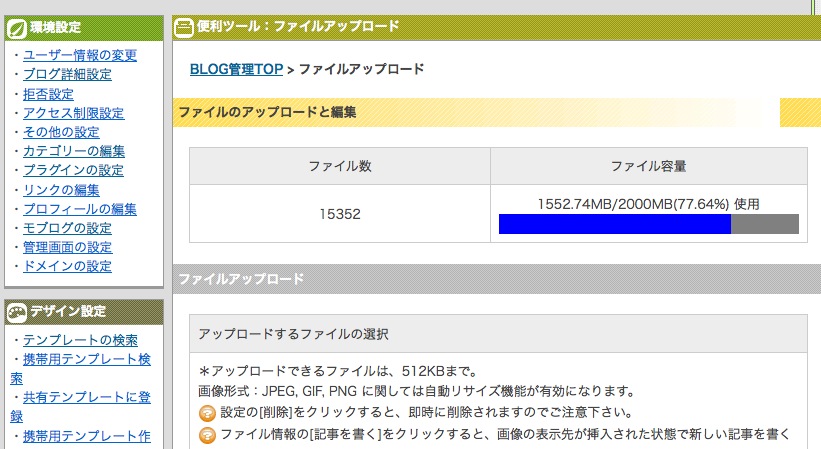Select アクセス制限設定 in the sidebar
The width and height of the screenshot is (821, 449).
click(73, 113)
